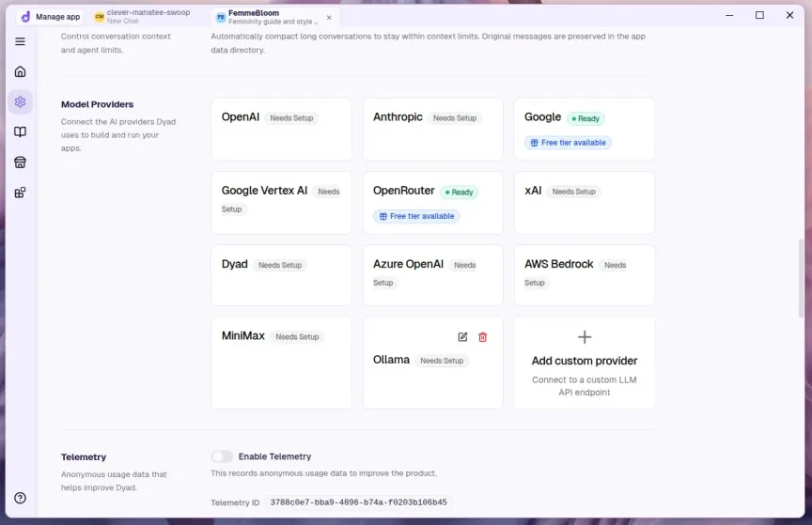Viewport: 812px width, 525px height.
Task: Open the OpenAI provider card
Action: (281, 129)
